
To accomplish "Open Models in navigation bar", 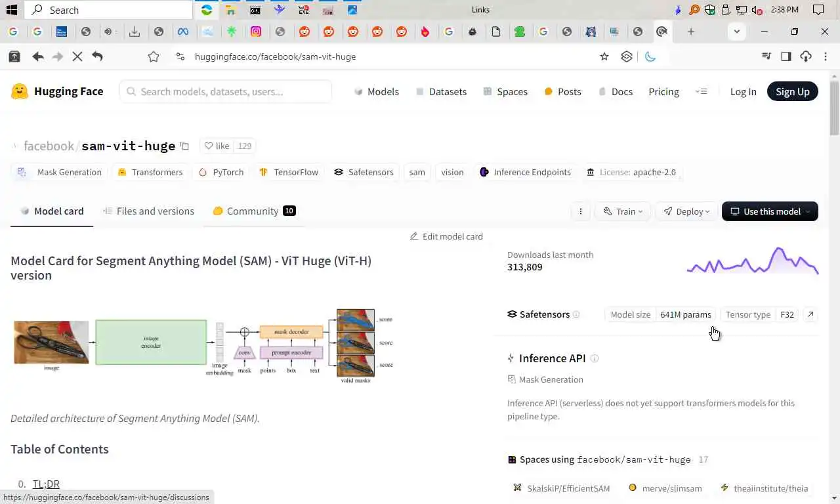I will 377,91.
